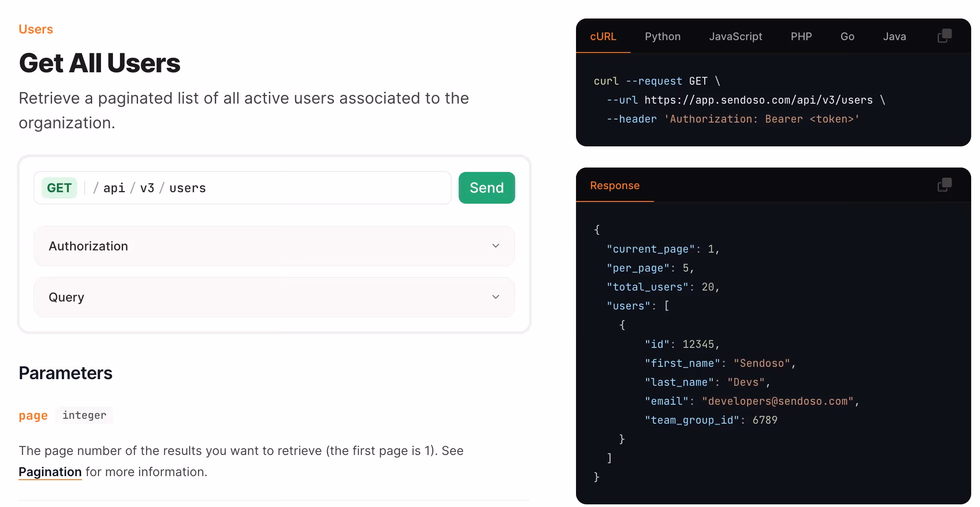Open the JavaScript code tab

tap(735, 37)
